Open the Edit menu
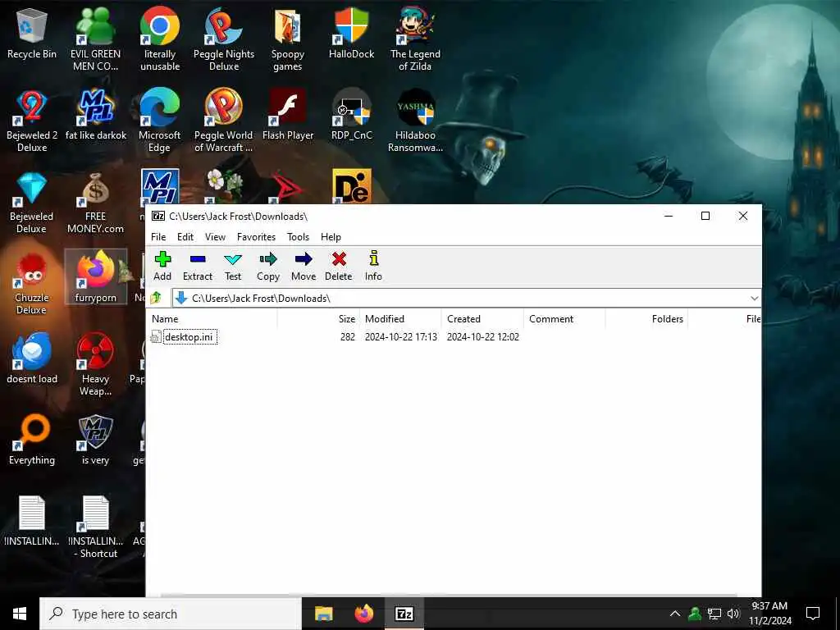 185,237
